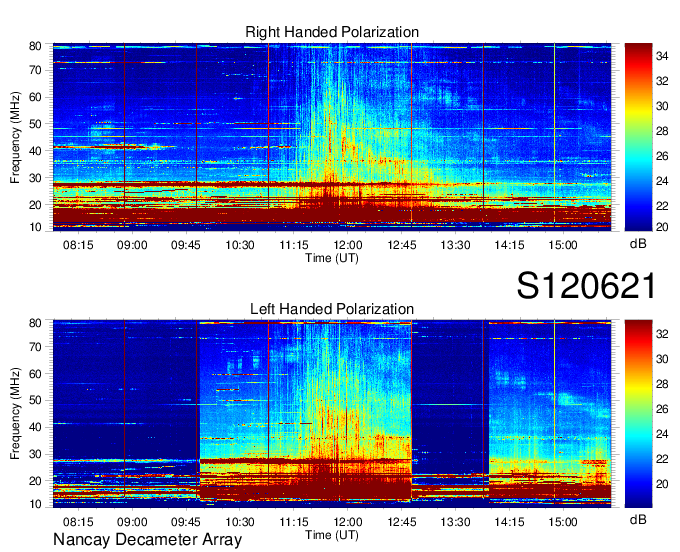Image resolution: width=680 pixels, height=552 pixels.
Task: Click 50 MHz tick on Left Handed frequency axis
Action: pos(35,400)
